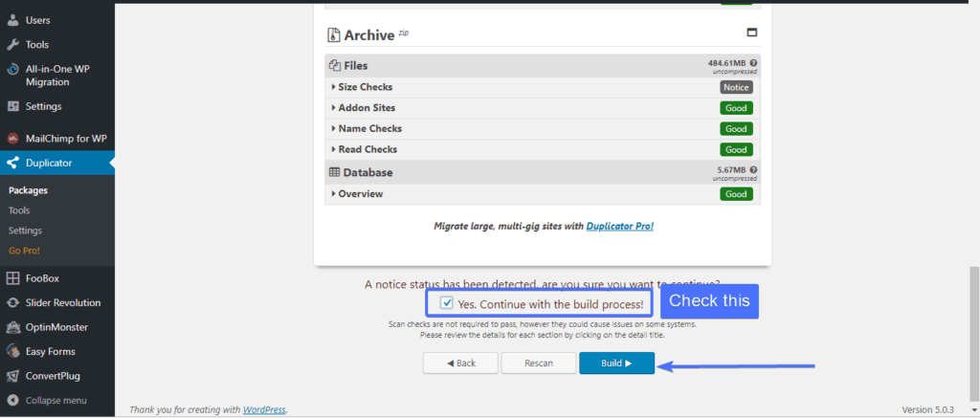Click the Slider Revolution icon
Viewport: 980px width, 418px height.
coord(12,302)
